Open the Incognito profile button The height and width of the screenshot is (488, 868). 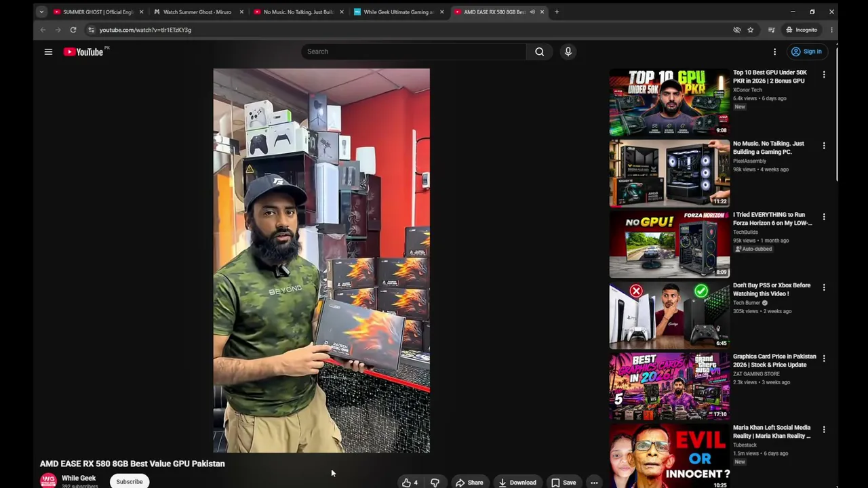802,30
